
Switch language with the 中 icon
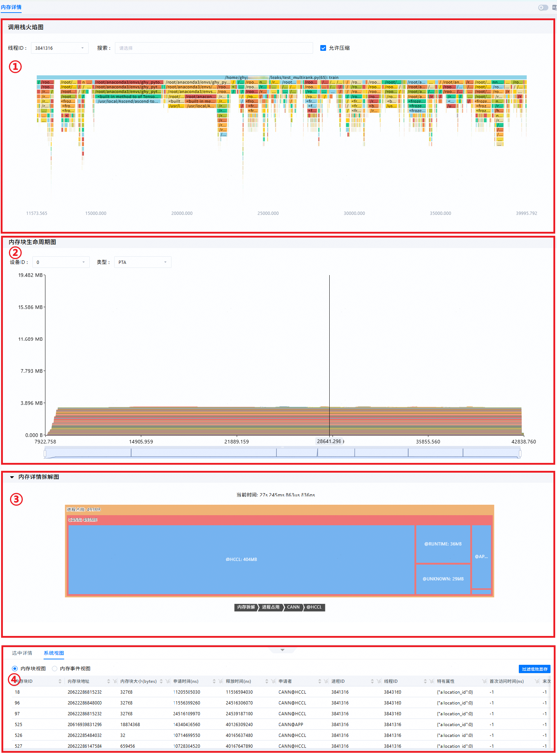[554, 8]
